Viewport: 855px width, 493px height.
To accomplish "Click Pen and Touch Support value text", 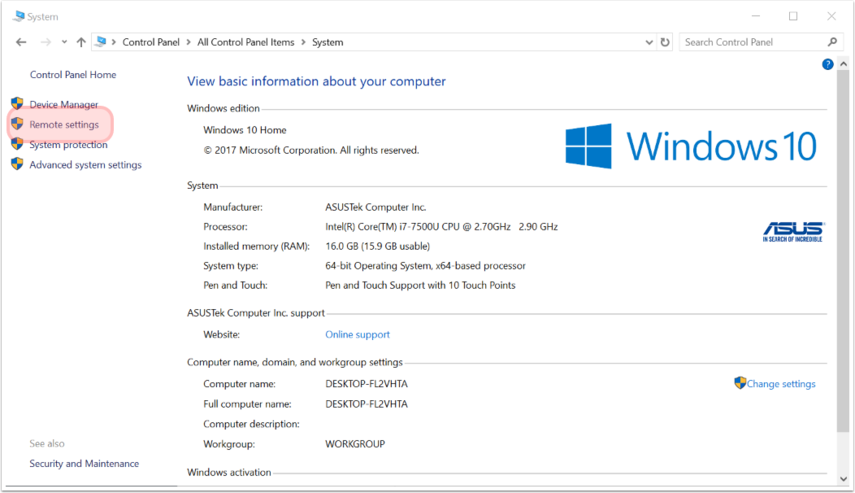I will coord(420,285).
